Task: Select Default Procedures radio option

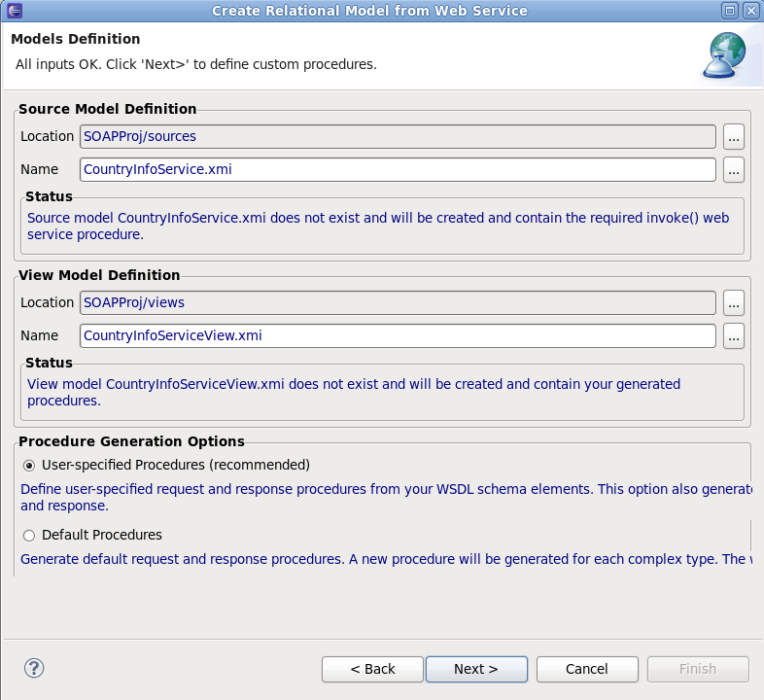Action: (29, 535)
